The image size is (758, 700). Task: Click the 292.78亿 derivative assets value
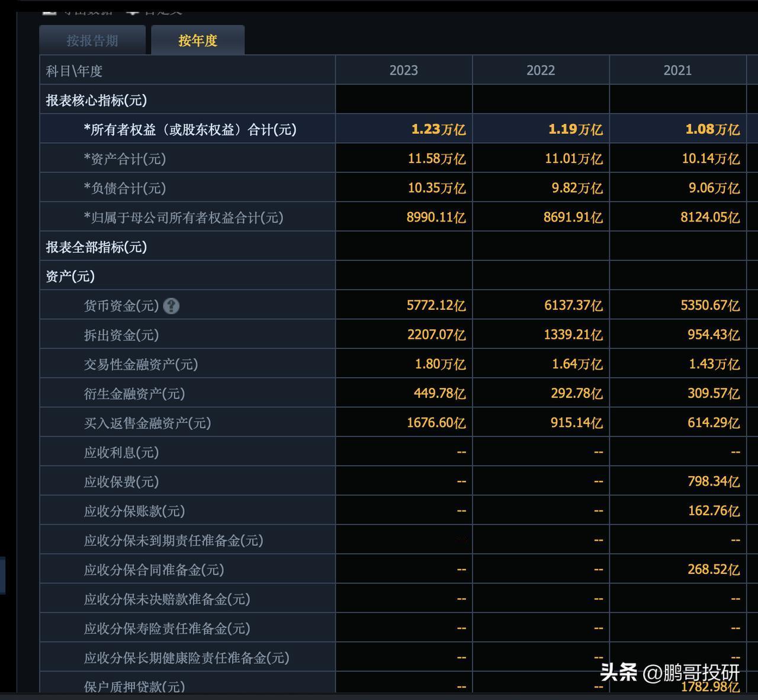click(x=577, y=393)
